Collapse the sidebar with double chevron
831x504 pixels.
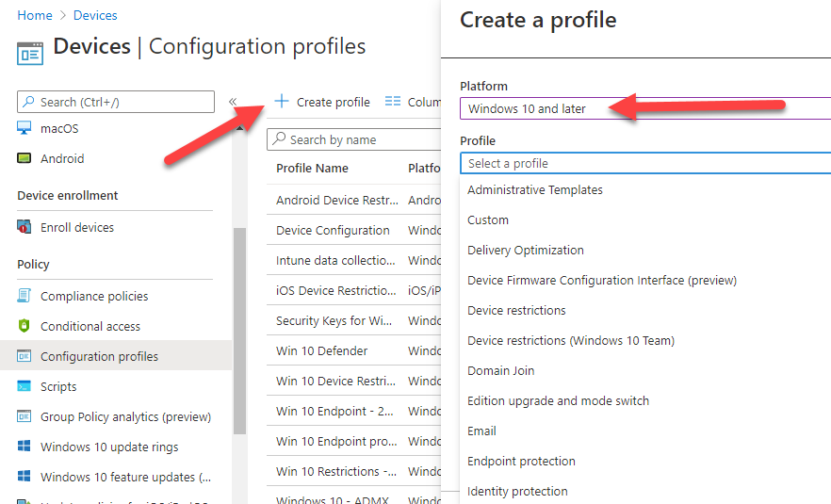pos(233,102)
